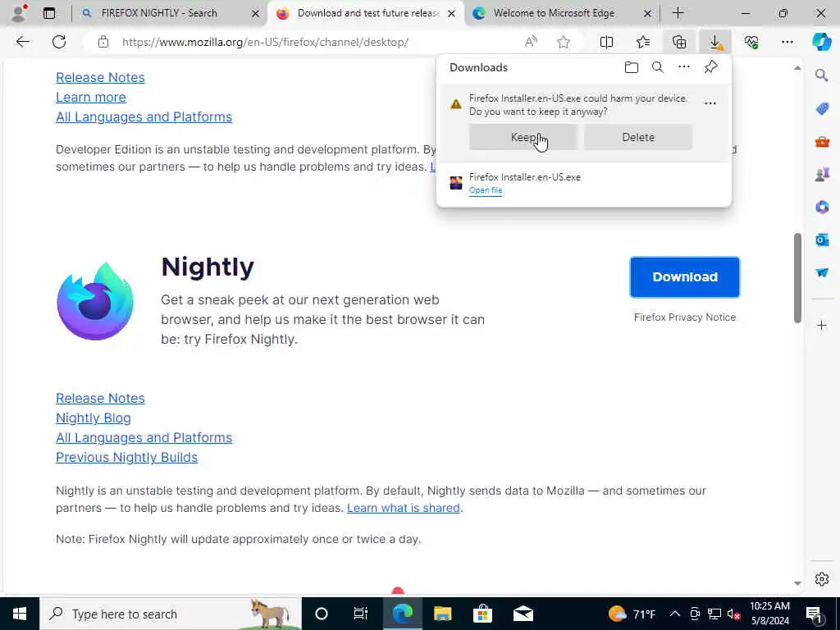Open sidebar Microsoft 365 icon
Image resolution: width=840 pixels, height=630 pixels.
tap(822, 207)
